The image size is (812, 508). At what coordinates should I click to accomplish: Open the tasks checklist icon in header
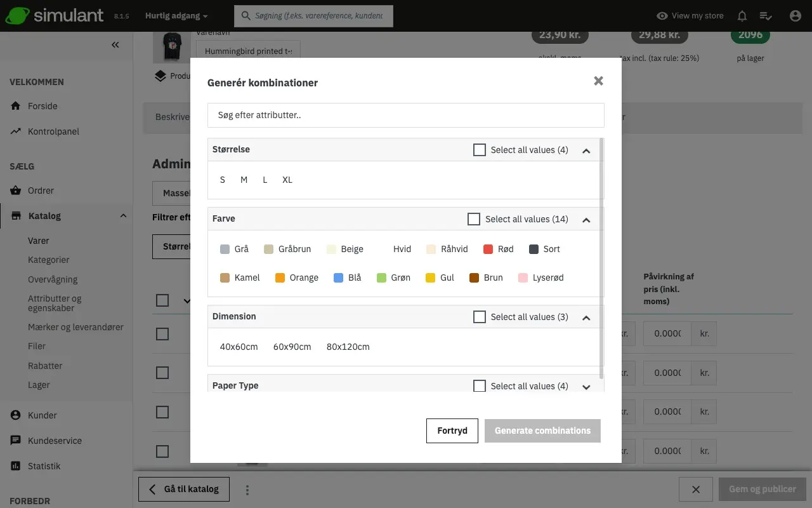766,16
